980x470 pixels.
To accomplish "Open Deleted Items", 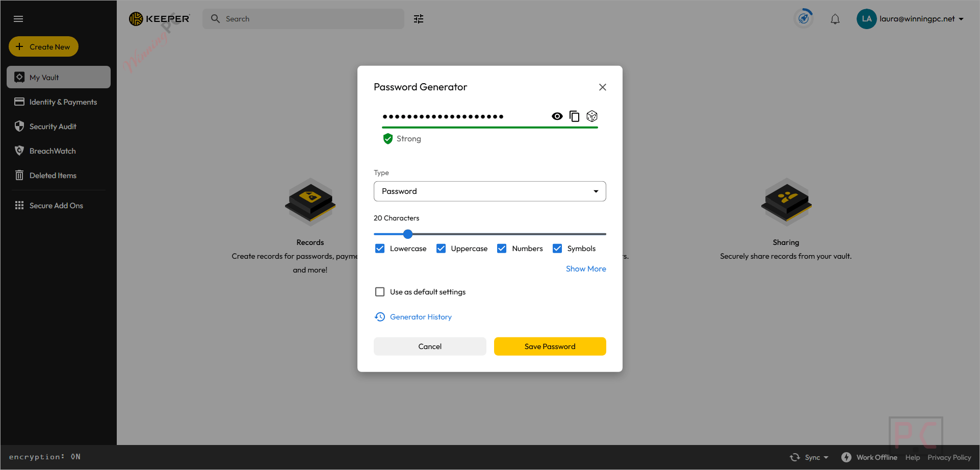I will (x=59, y=176).
